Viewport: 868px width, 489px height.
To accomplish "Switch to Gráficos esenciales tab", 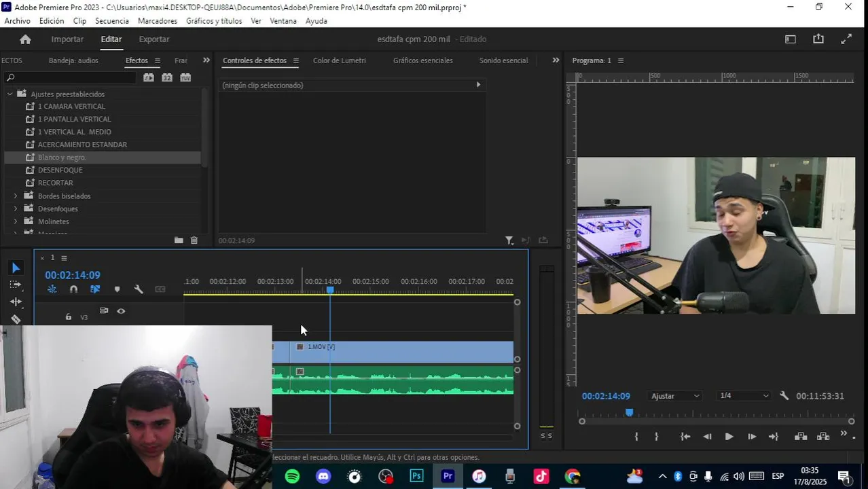I will click(x=422, y=60).
